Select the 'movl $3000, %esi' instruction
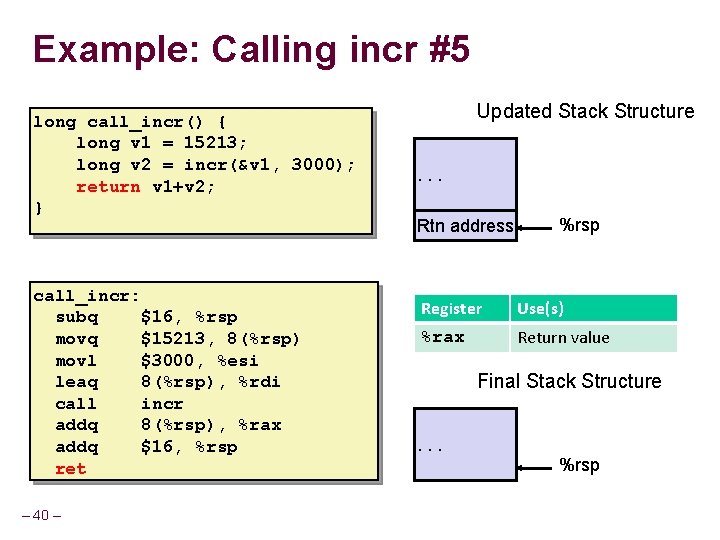720x540 pixels. tap(157, 361)
